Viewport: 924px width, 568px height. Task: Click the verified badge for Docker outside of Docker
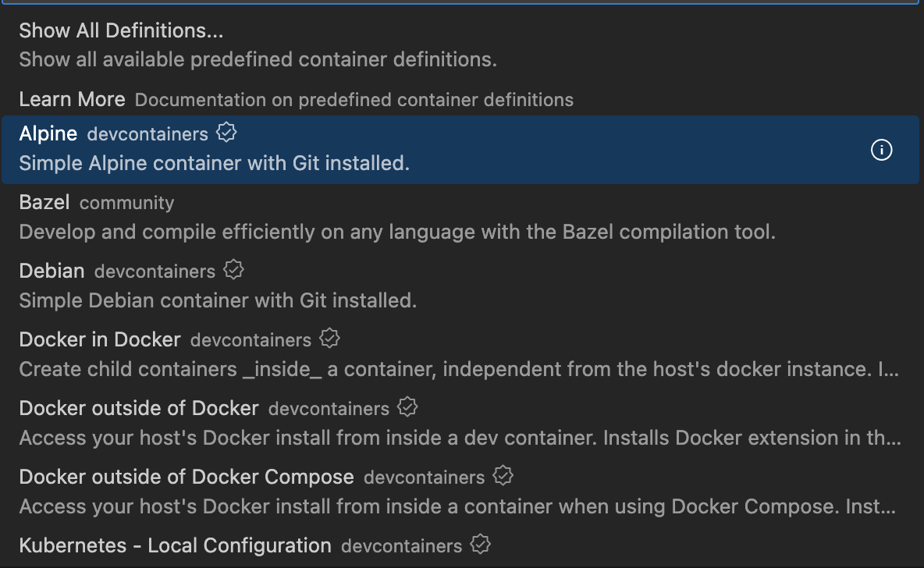tap(409, 406)
